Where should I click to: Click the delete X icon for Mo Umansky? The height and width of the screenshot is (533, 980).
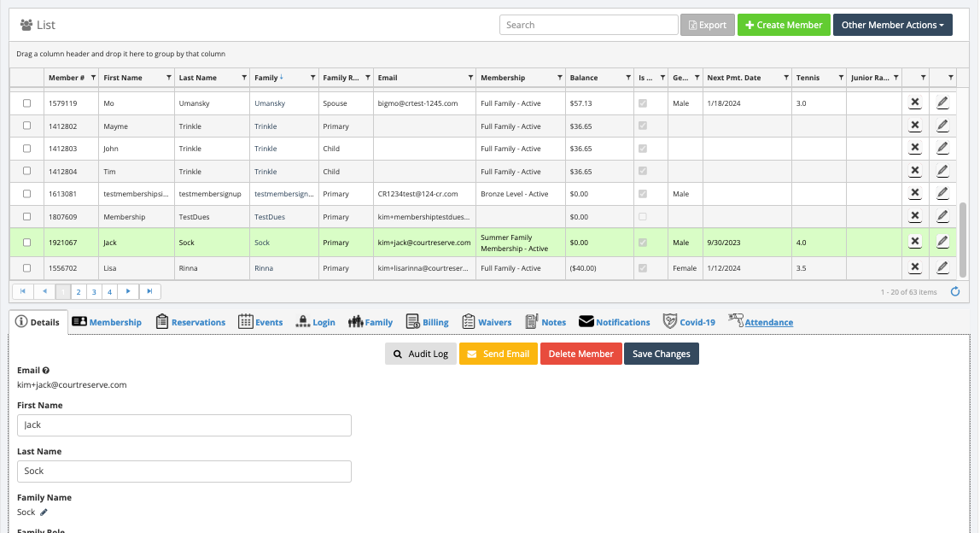[x=914, y=102]
